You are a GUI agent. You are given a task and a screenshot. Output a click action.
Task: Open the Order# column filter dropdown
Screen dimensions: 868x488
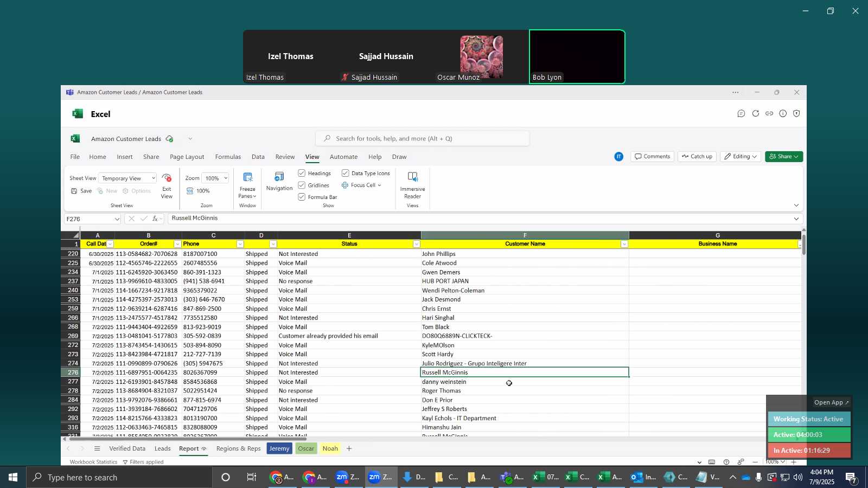pyautogui.click(x=177, y=244)
